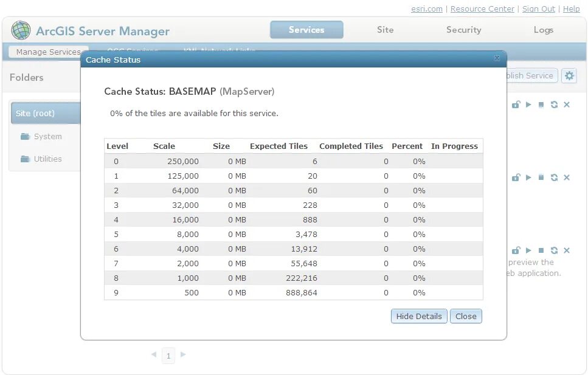Click the 13,912 expected tiles value
The width and height of the screenshot is (588, 375).
tap(304, 249)
